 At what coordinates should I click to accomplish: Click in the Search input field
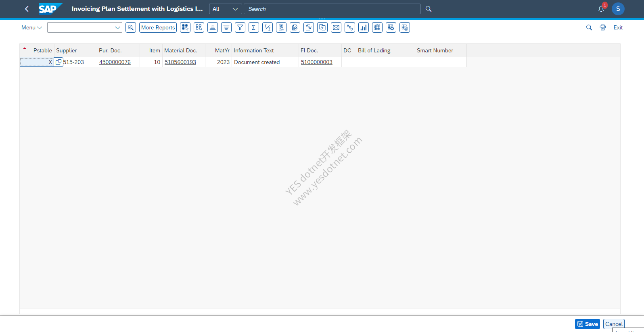click(x=332, y=9)
